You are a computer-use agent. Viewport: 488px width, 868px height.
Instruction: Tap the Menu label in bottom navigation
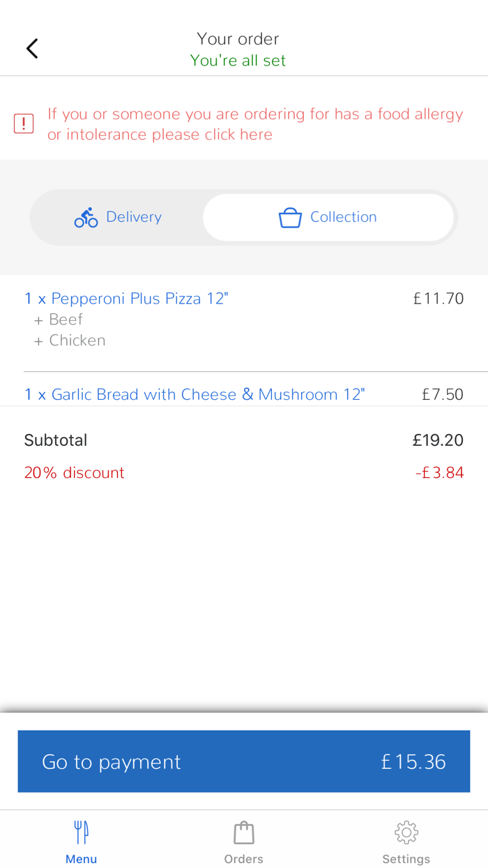(81, 858)
